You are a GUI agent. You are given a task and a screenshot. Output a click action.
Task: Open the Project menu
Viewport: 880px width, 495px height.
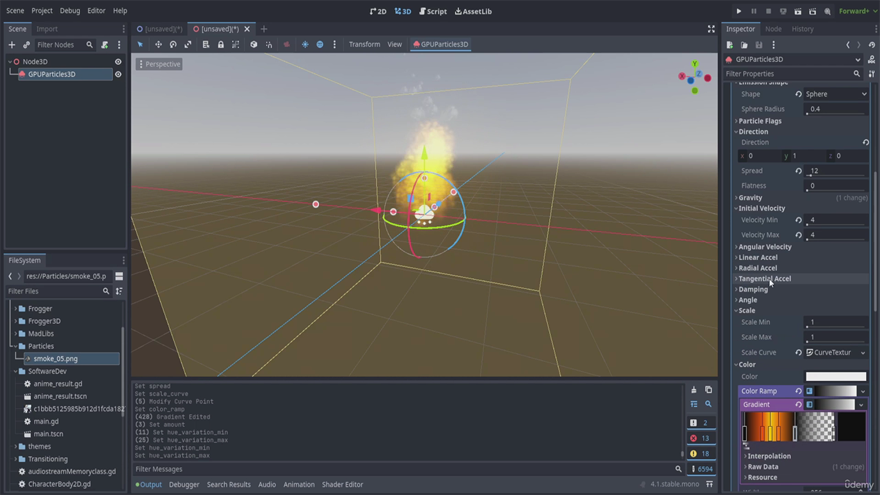coord(42,11)
